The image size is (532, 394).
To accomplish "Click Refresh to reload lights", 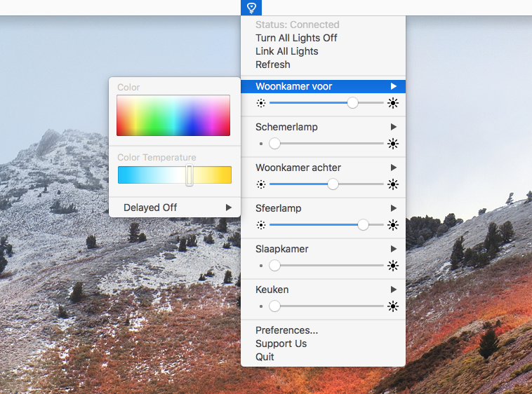I will coord(272,64).
